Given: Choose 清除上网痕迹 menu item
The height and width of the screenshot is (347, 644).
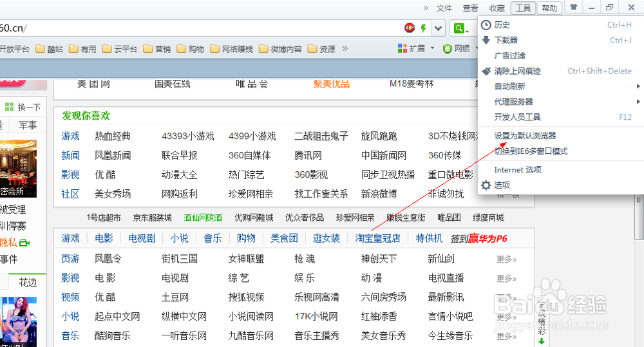Looking at the screenshot, I should pos(561,71).
